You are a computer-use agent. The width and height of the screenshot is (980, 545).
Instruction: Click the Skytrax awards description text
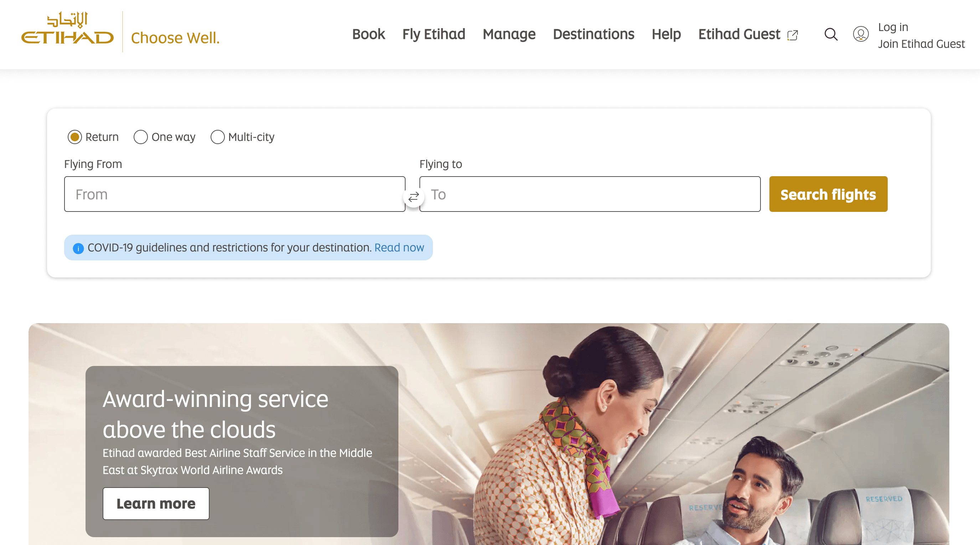pos(237,461)
